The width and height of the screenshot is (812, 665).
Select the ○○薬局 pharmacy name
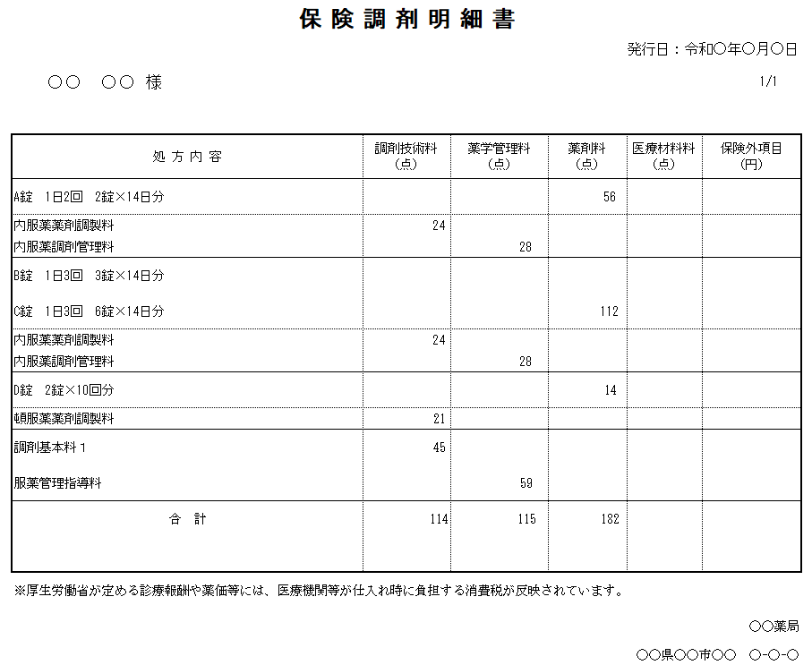coord(774,627)
